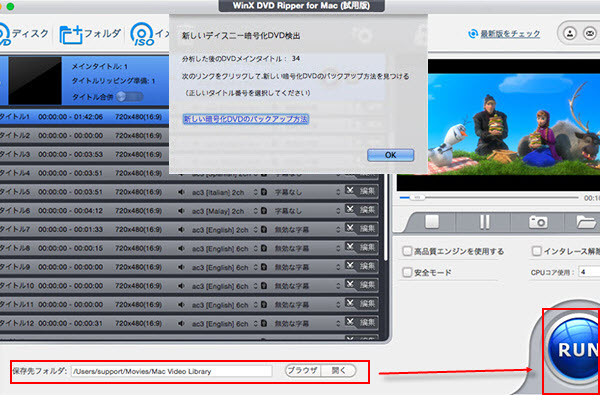Viewport: 600px width, 395px height.
Task: Click the subtitle icon in タイトル10 row
Action: point(264,286)
